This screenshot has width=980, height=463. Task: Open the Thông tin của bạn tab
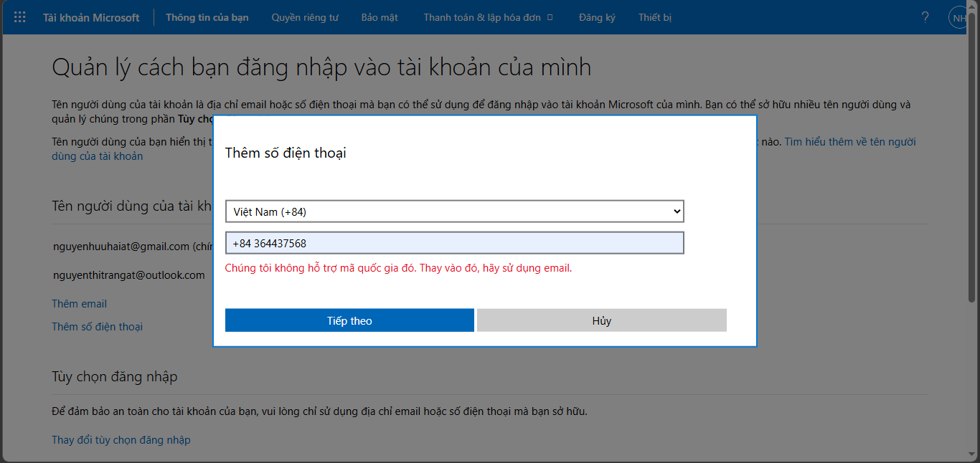207,17
